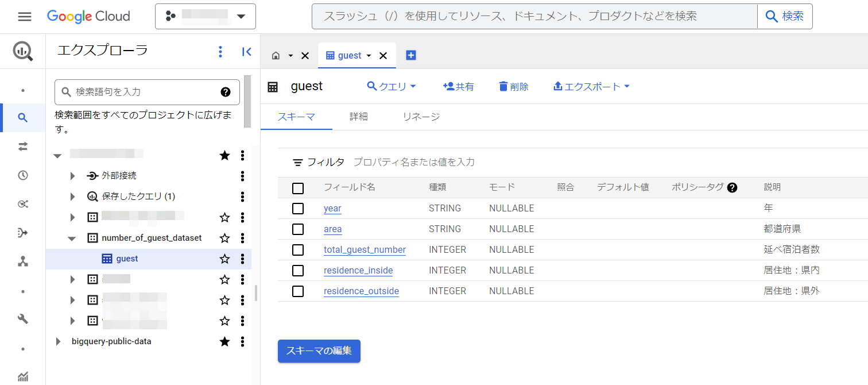Viewport: 868px width, 385px height.
Task: Open the total_guest_number field link
Action: (364, 249)
